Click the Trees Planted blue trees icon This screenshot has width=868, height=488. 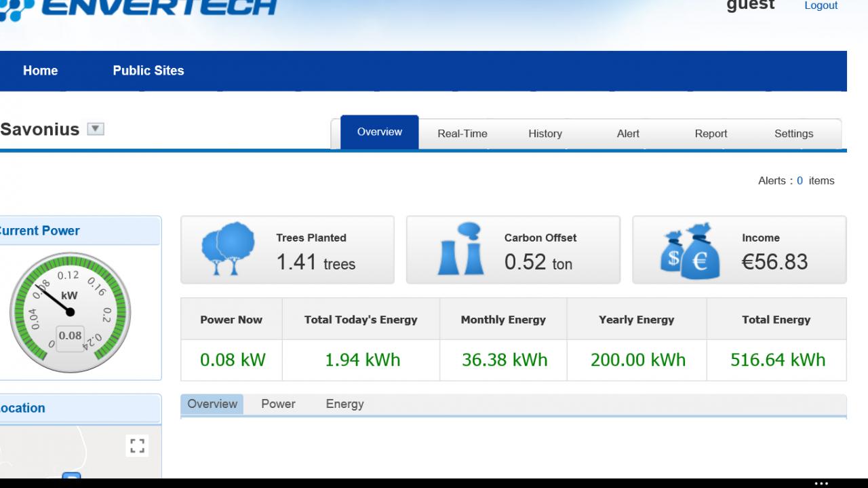tap(228, 249)
